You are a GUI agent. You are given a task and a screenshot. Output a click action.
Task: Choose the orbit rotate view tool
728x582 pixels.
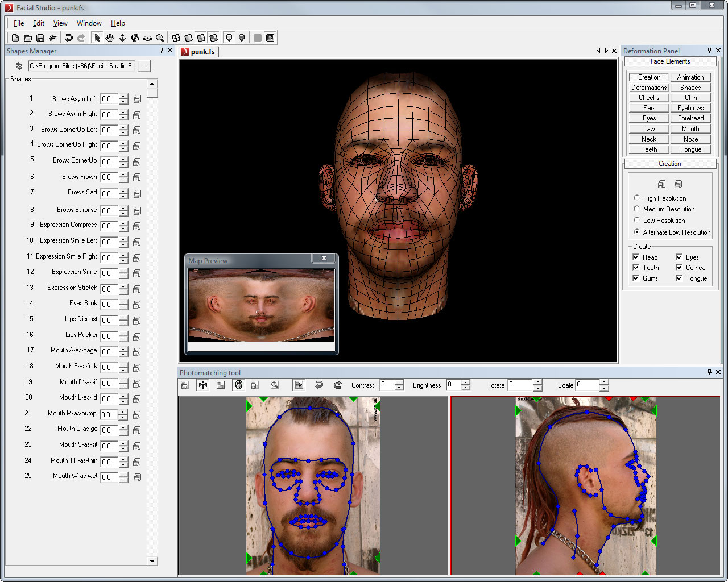point(135,38)
